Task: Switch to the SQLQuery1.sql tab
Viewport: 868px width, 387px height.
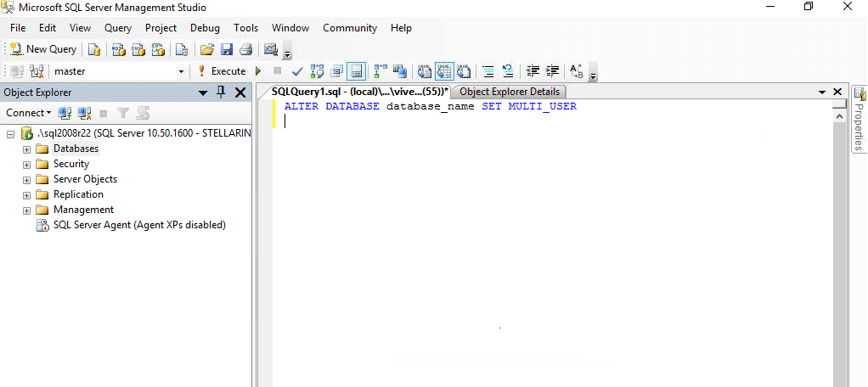Action: click(x=360, y=92)
